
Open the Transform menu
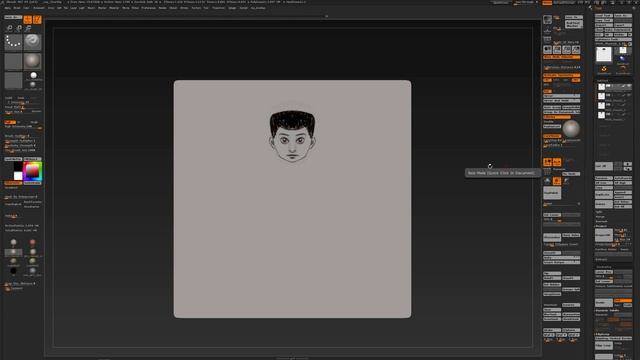218,8
